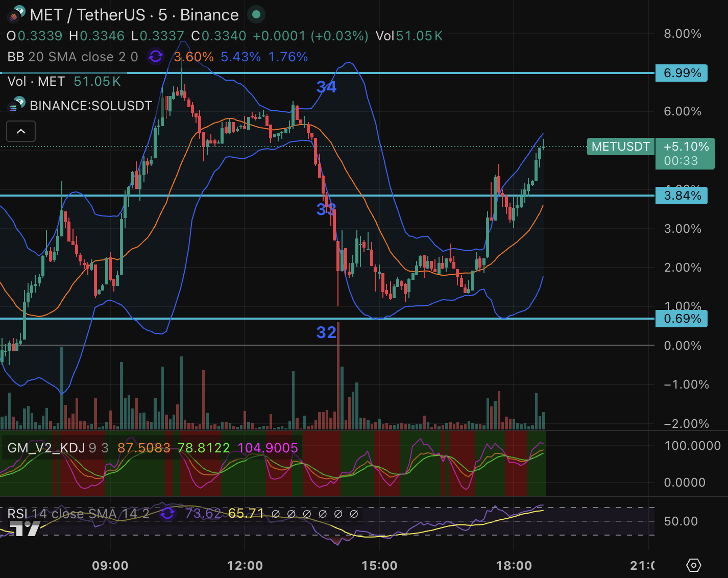Select the BB 20 SMA indicator label
The width and height of the screenshot is (728, 578).
coord(72,57)
